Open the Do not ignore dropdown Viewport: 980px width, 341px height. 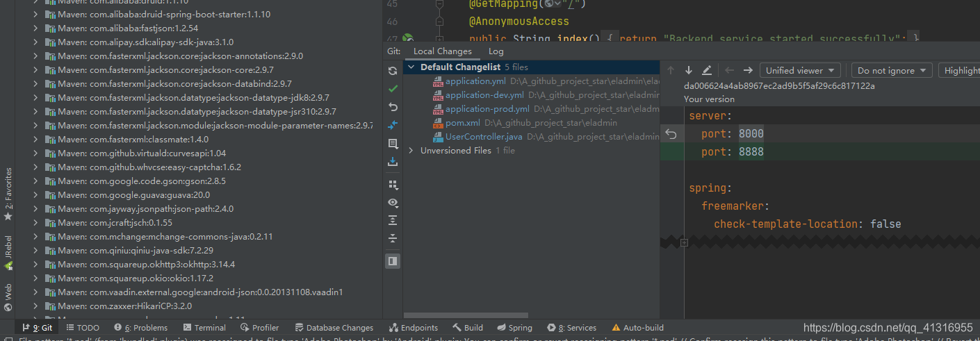tap(892, 70)
